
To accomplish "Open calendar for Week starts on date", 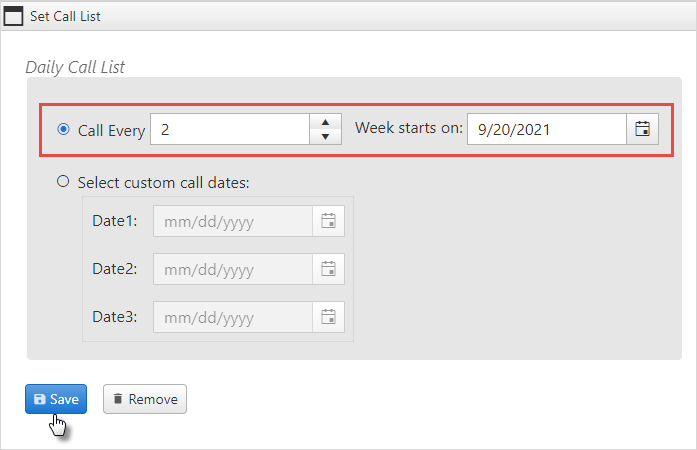I will (642, 129).
